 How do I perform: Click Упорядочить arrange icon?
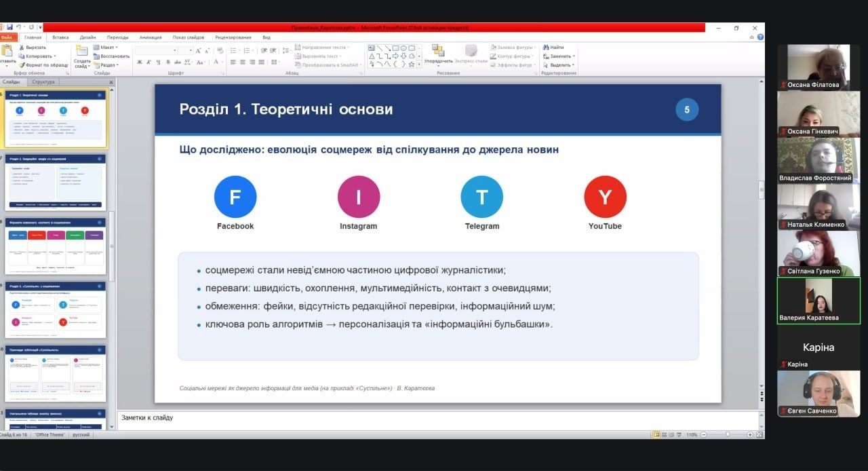coord(438,52)
